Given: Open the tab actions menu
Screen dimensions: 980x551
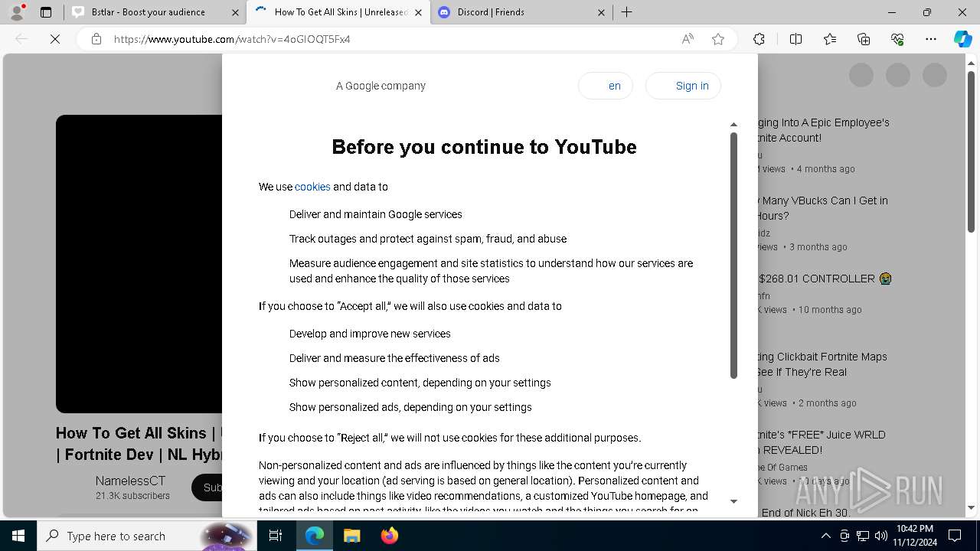Looking at the screenshot, I should [x=46, y=12].
